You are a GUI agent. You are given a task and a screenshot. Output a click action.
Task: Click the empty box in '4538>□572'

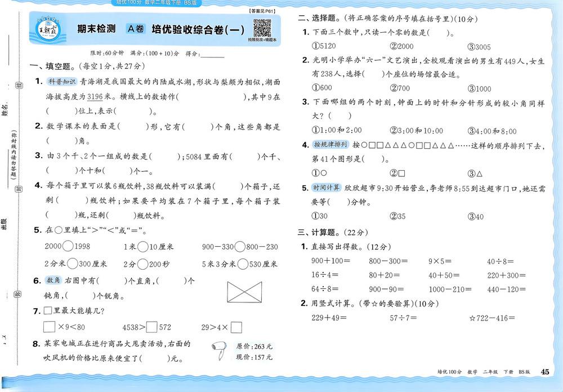(x=151, y=327)
